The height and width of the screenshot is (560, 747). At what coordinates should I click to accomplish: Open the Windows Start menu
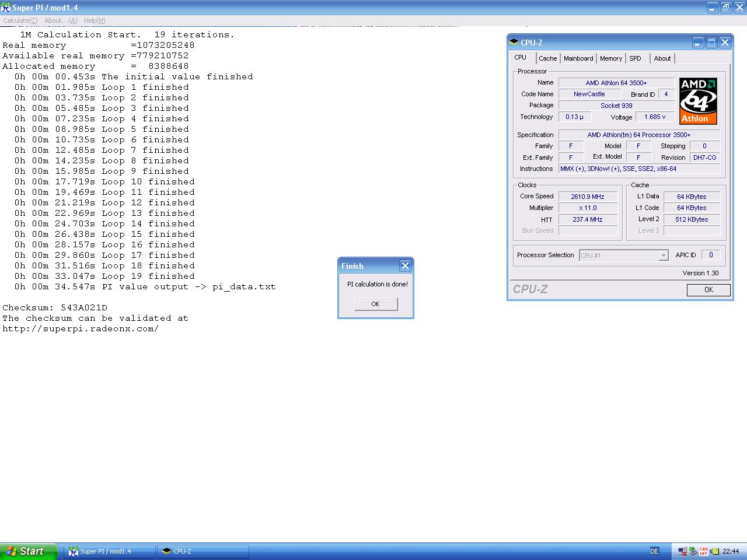29,551
